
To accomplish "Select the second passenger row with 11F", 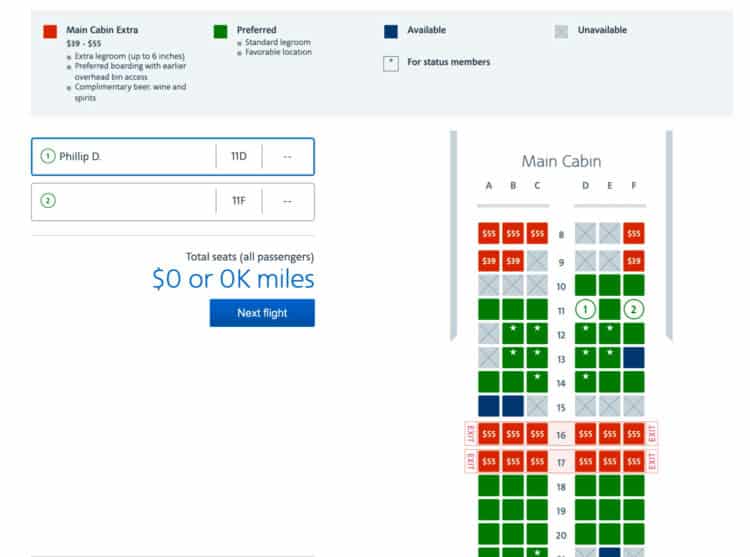I will coord(172,201).
